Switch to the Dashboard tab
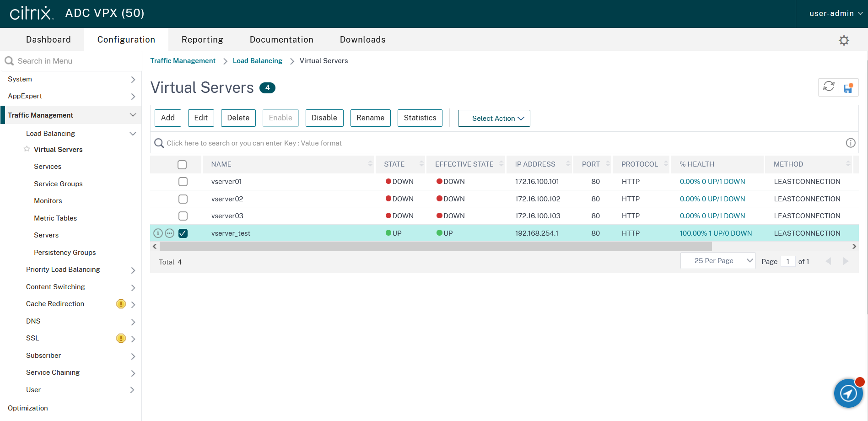This screenshot has height=421, width=868. tap(49, 40)
